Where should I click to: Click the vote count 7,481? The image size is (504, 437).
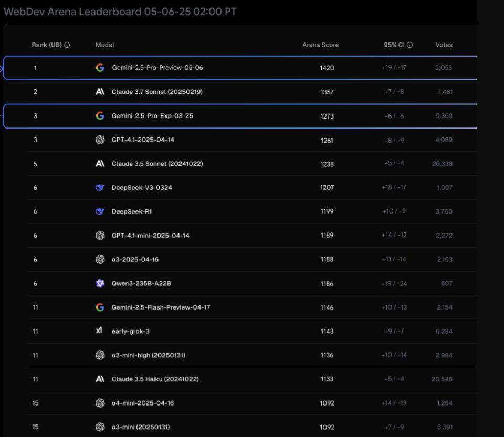tap(445, 92)
